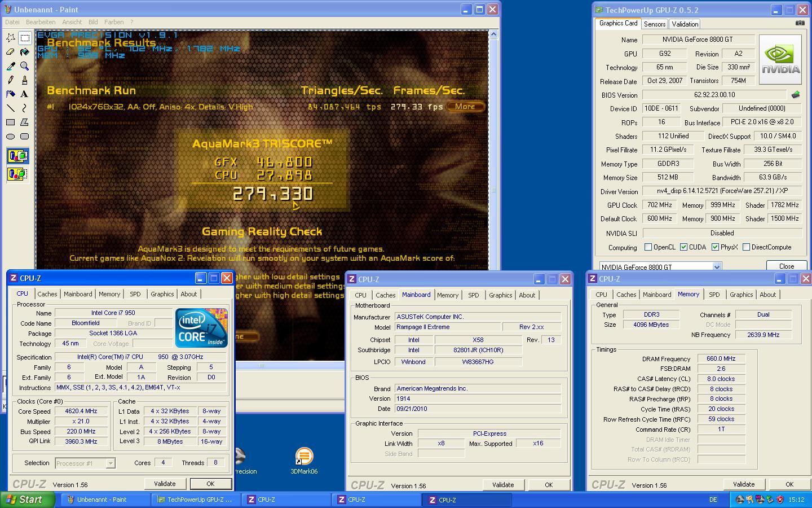Click the Close button in GPU-Z

pyautogui.click(x=787, y=266)
